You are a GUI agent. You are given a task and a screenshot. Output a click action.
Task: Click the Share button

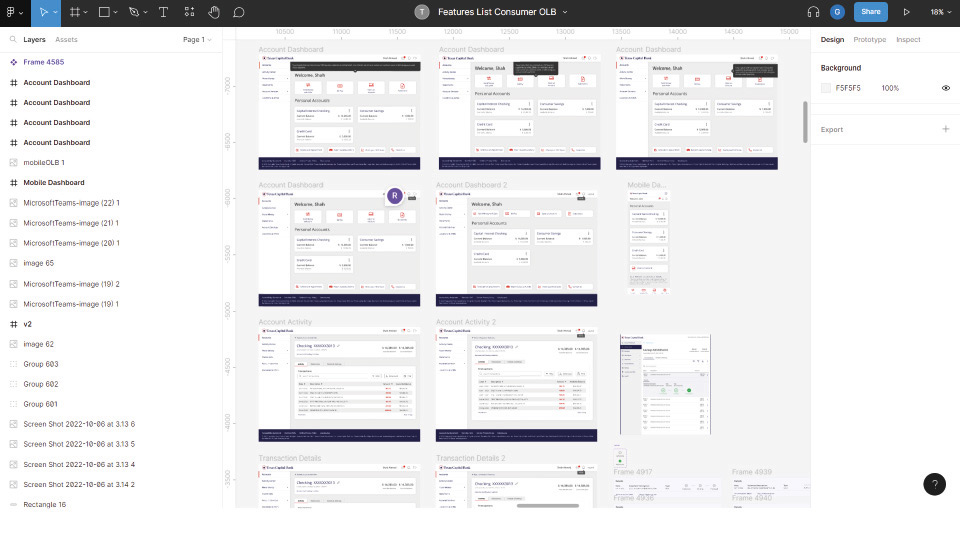point(870,12)
